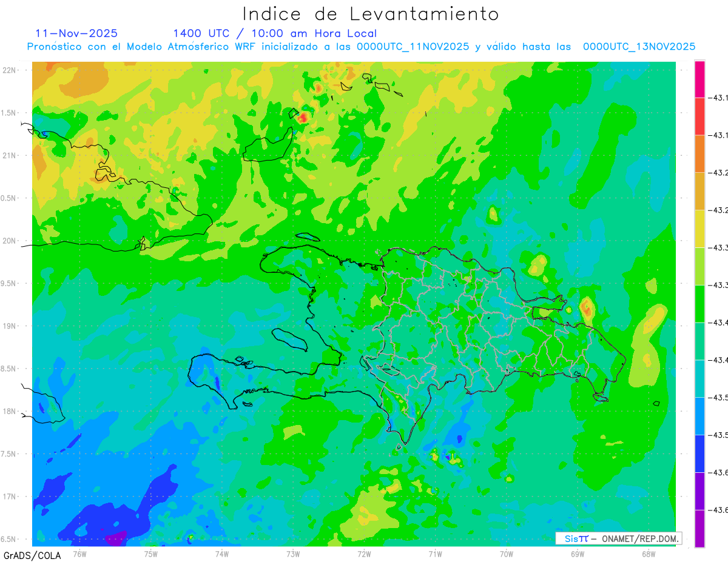
Task: Click the '22N' latitude label
Action: [x=9, y=70]
